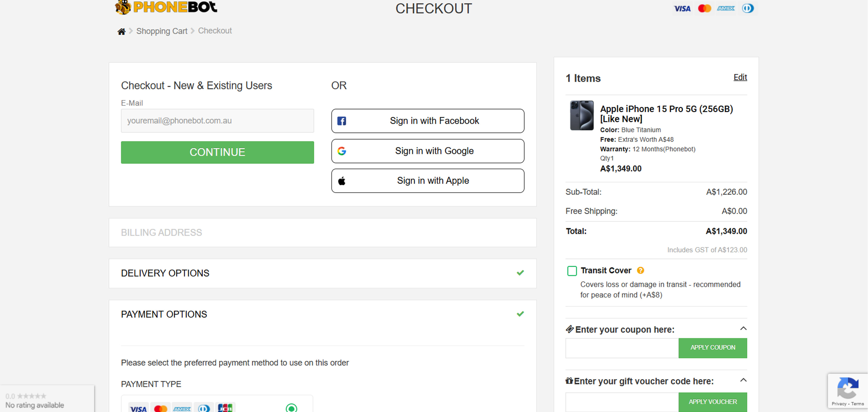Click Payment Options green checkmark
Viewport: 868px width, 412px height.
[x=520, y=314]
